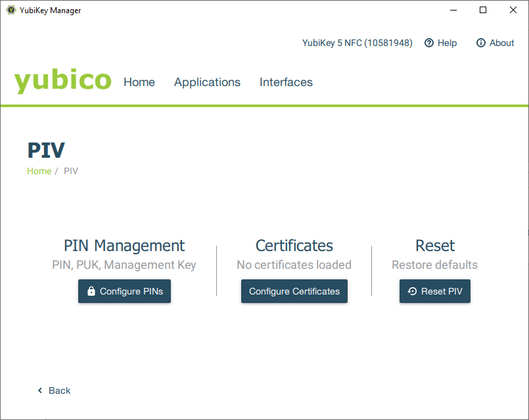Maximize the YubiKey Manager window

pos(482,10)
